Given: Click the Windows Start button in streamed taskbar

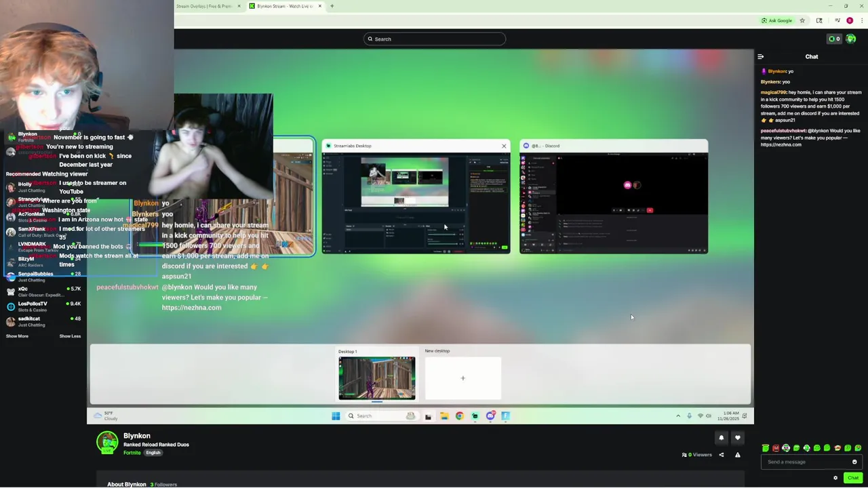Looking at the screenshot, I should [336, 416].
